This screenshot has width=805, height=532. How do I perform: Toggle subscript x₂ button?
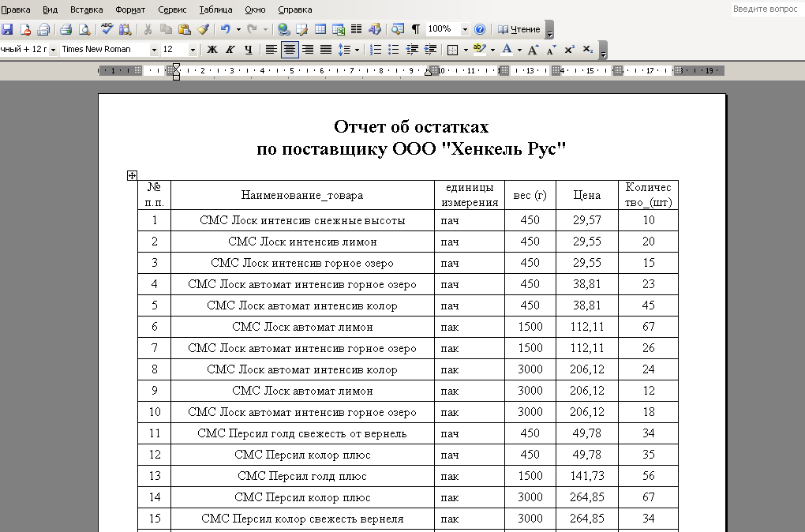coord(588,49)
